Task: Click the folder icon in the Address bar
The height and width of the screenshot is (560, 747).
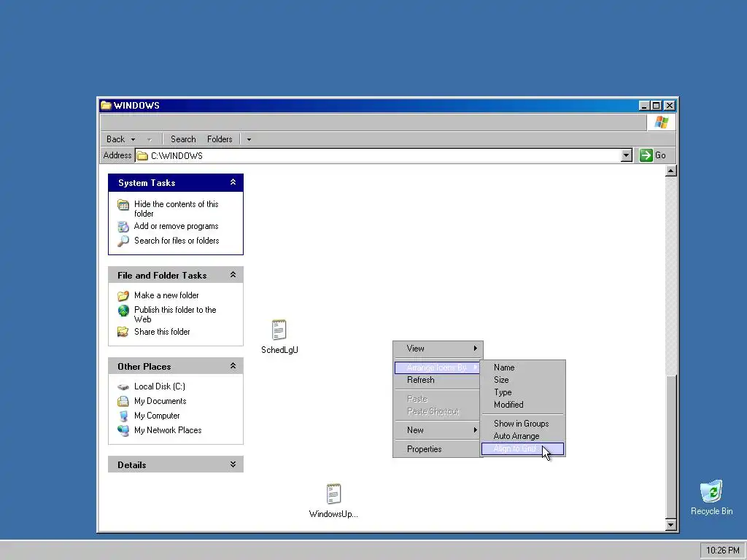Action: coord(142,156)
